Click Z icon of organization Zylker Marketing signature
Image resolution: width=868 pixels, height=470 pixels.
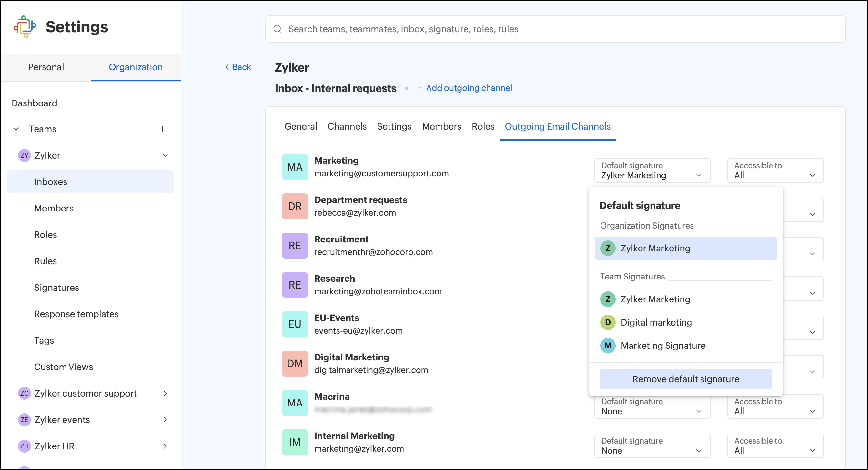coord(608,248)
